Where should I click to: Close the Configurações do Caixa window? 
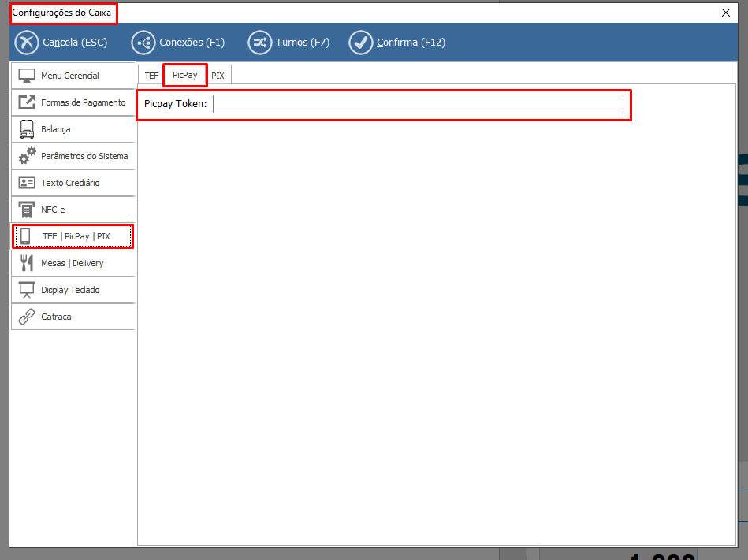tap(726, 13)
